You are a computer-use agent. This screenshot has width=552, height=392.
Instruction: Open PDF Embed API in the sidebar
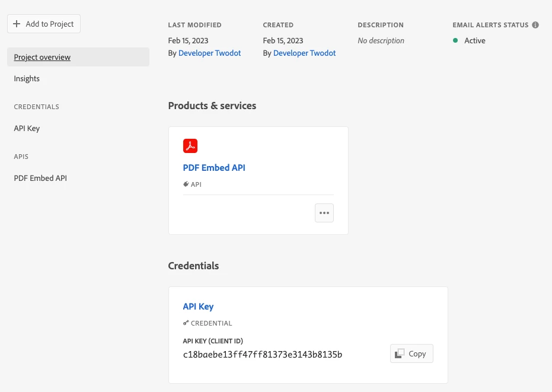point(40,179)
